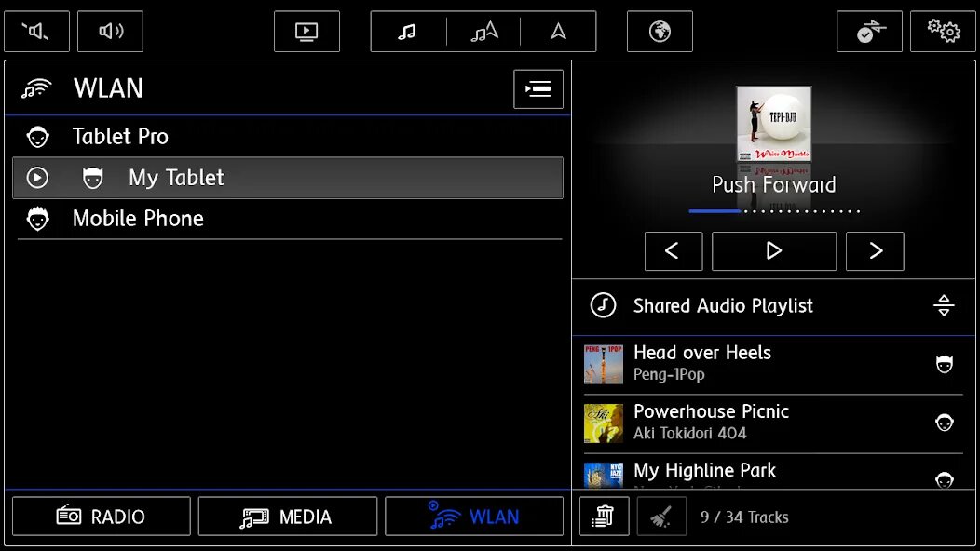Skip to the previous track
This screenshot has height=551, width=980.
pos(674,251)
